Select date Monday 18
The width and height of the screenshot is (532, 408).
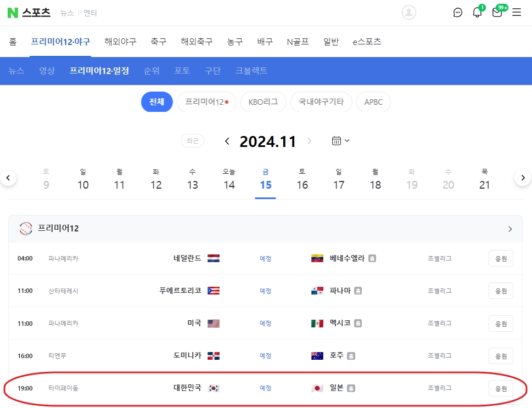375,180
